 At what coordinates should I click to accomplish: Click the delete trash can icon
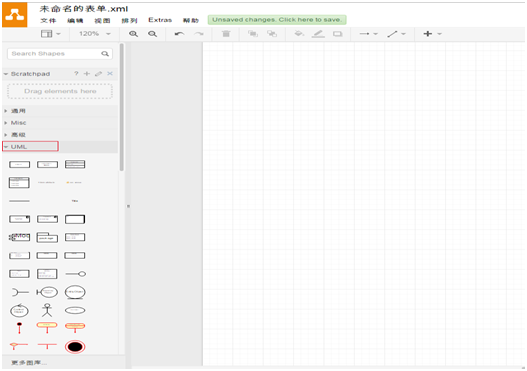pyautogui.click(x=226, y=34)
